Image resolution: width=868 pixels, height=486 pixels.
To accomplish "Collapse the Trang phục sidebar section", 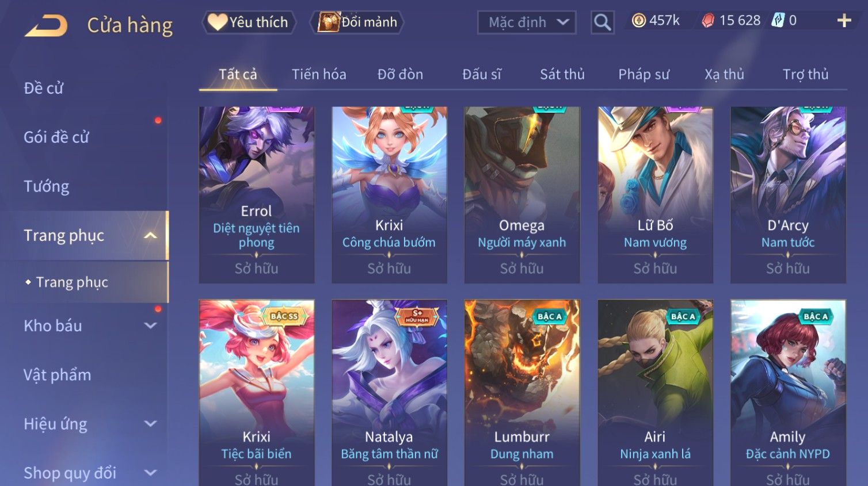I will 150,235.
